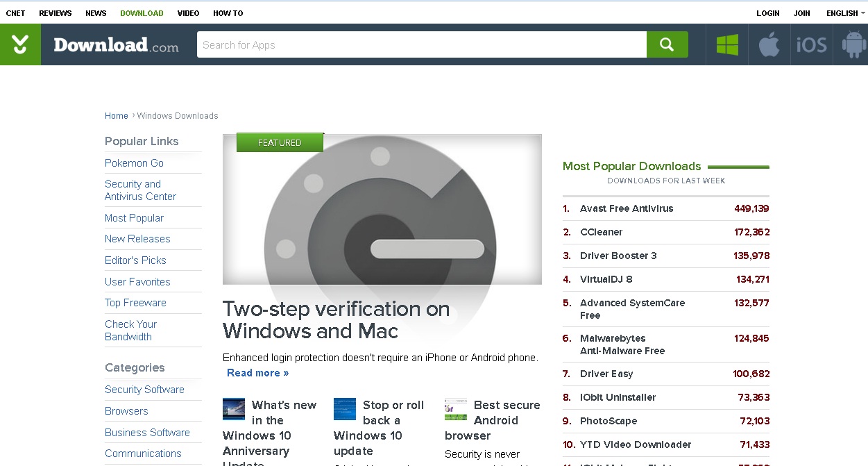Image resolution: width=868 pixels, height=466 pixels.
Task: Open the Top Freeware link
Action: pos(135,303)
